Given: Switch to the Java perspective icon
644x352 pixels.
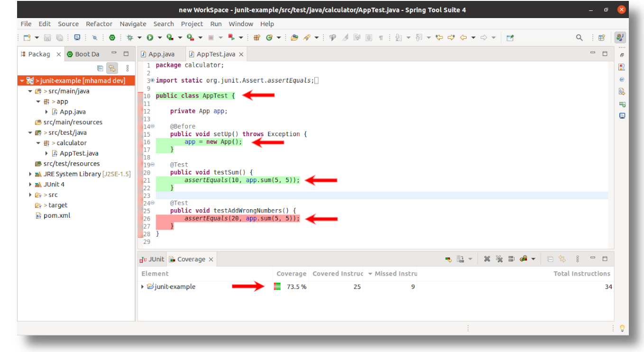Looking at the screenshot, I should click(620, 37).
